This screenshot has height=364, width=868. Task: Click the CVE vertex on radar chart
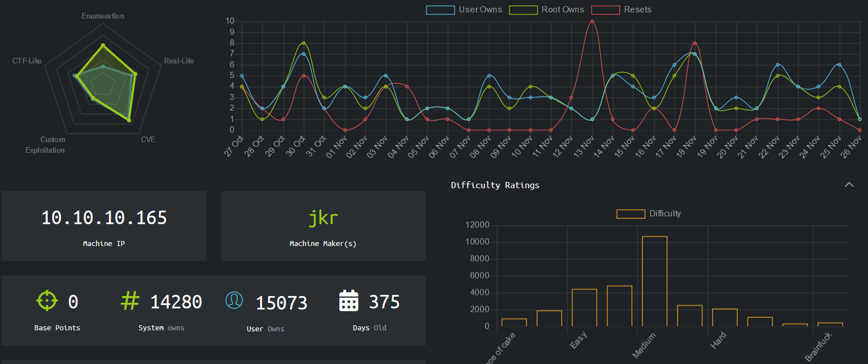(x=129, y=120)
